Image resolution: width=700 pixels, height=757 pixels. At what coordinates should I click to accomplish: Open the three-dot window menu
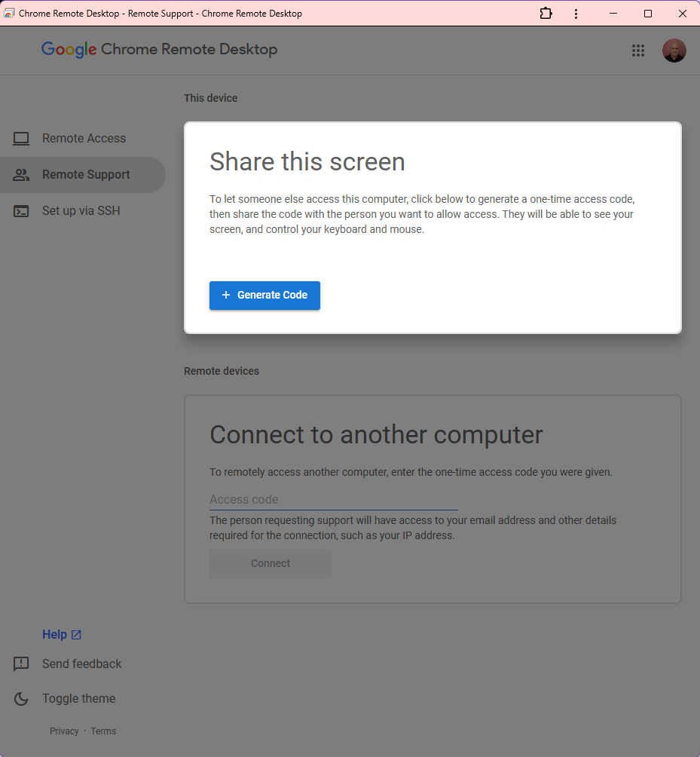(x=576, y=14)
